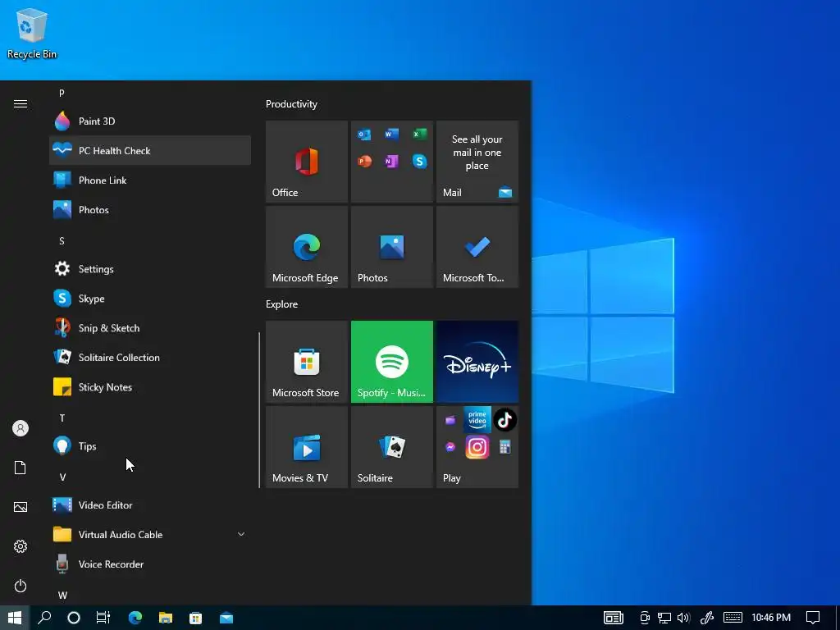Launch Sticky Notes
This screenshot has height=630, width=840.
tap(150, 387)
